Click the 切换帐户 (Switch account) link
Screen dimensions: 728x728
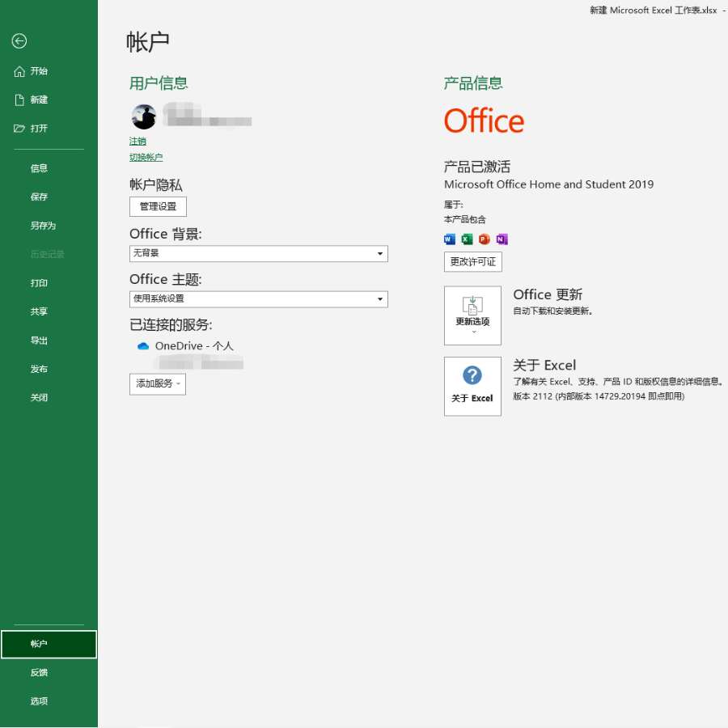(x=146, y=158)
